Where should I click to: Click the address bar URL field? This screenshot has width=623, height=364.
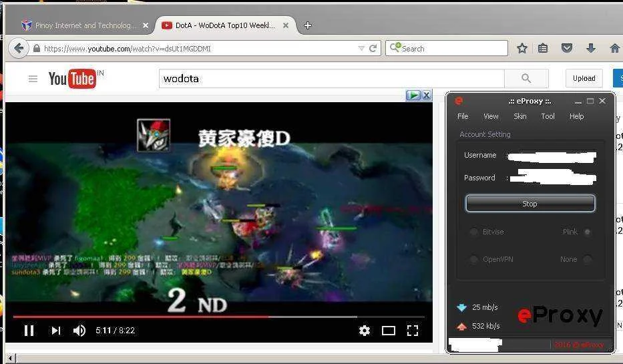click(199, 49)
